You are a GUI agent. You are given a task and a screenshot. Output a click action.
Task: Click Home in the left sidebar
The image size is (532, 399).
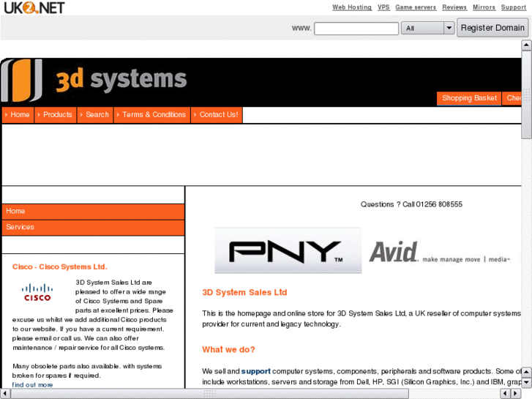pos(93,212)
